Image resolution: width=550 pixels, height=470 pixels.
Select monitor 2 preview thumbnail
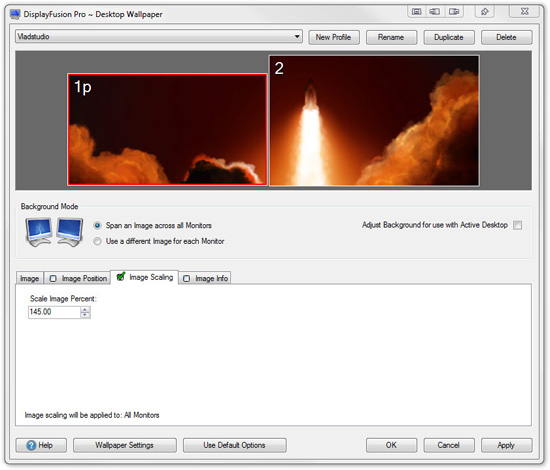(x=374, y=120)
